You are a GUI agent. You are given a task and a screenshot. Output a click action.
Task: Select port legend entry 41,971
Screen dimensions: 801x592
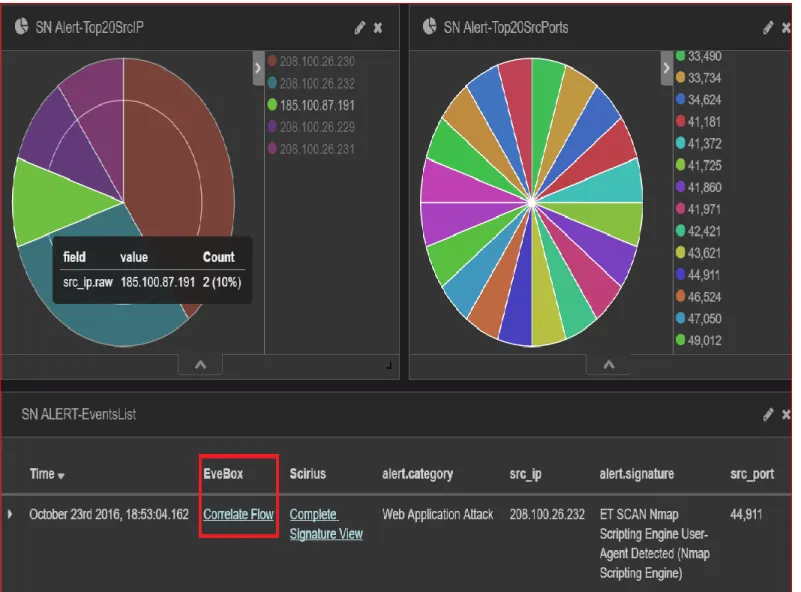pyautogui.click(x=698, y=209)
